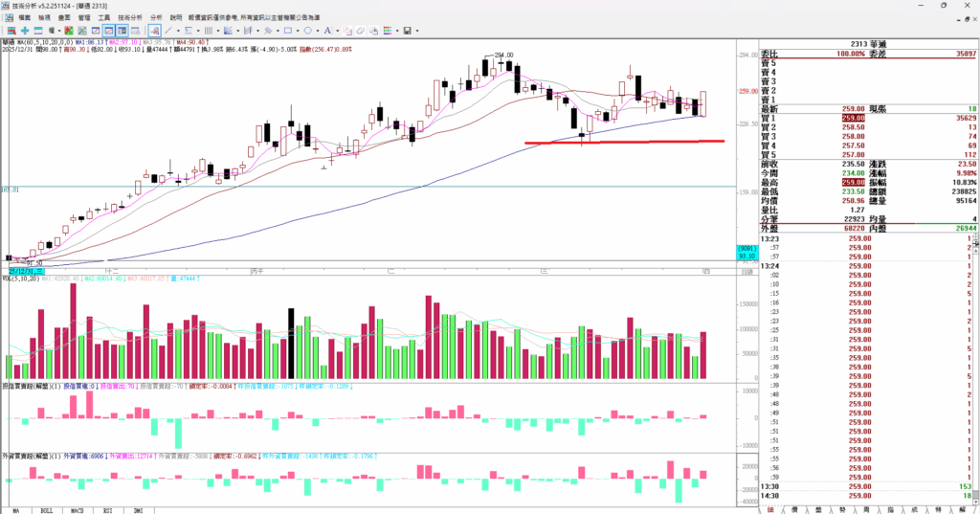Image resolution: width=980 pixels, height=514 pixels.
Task: Select the ellipse drawing tool
Action: click(x=307, y=30)
